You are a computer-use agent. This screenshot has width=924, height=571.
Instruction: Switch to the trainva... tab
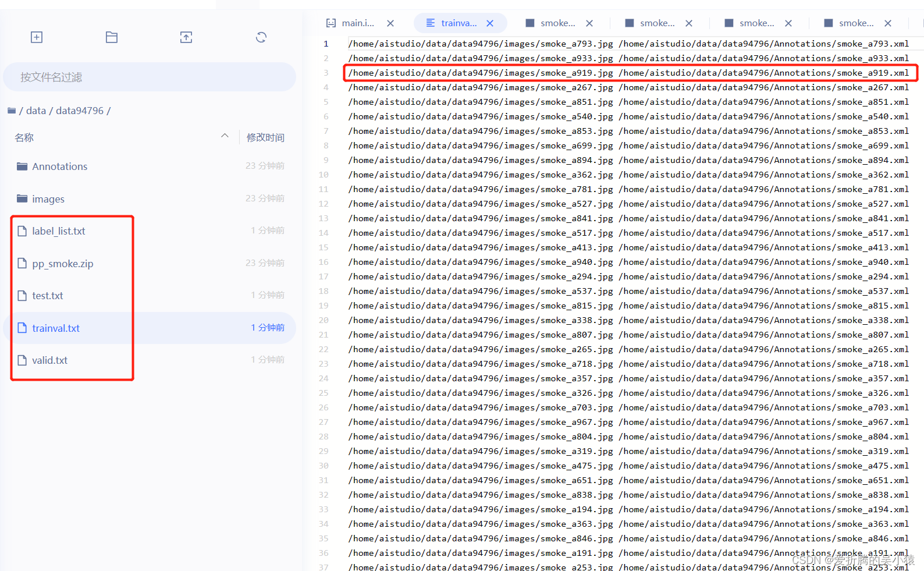459,23
